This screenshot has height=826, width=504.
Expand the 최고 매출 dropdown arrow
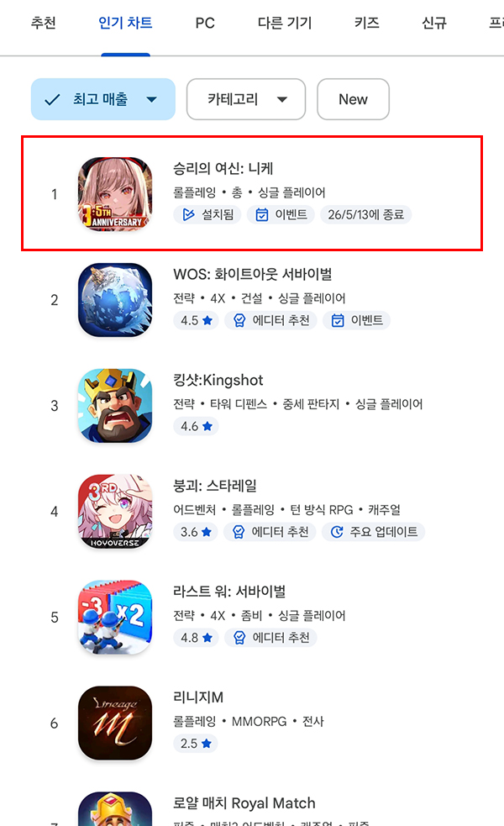point(152,99)
